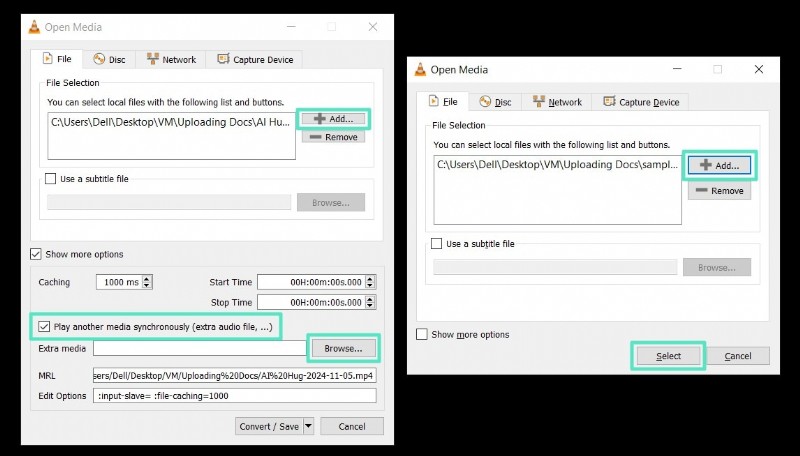Enable 'Use a subtitle file' in left dialog

(x=51, y=179)
